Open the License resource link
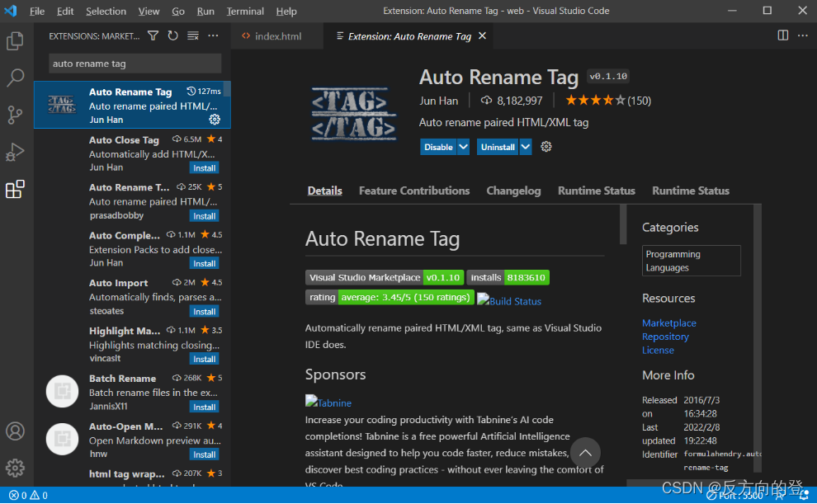The height and width of the screenshot is (504, 817). click(x=658, y=350)
